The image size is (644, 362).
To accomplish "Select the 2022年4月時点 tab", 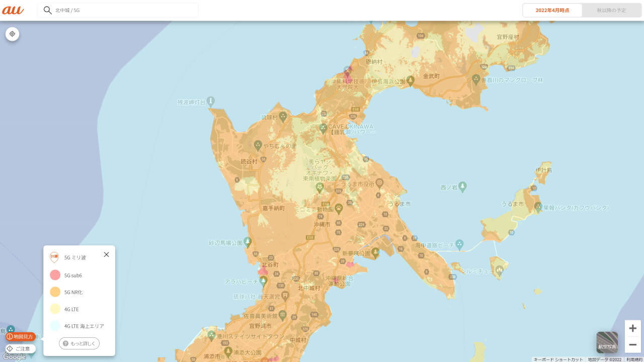I will coord(552,10).
